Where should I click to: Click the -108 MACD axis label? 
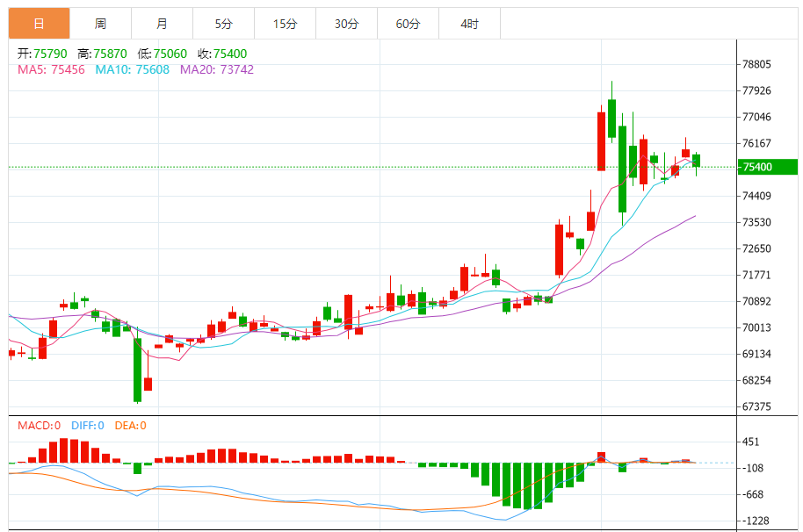coord(753,468)
